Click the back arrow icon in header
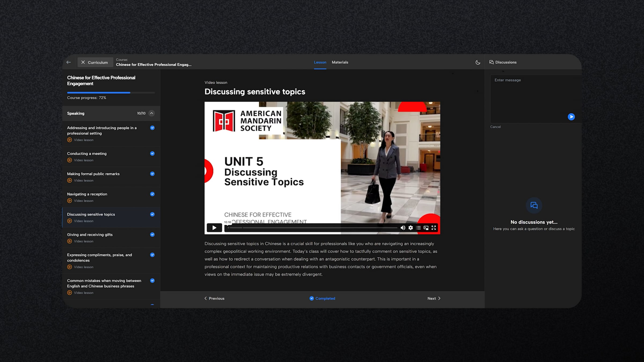The width and height of the screenshot is (644, 362). coord(69,62)
